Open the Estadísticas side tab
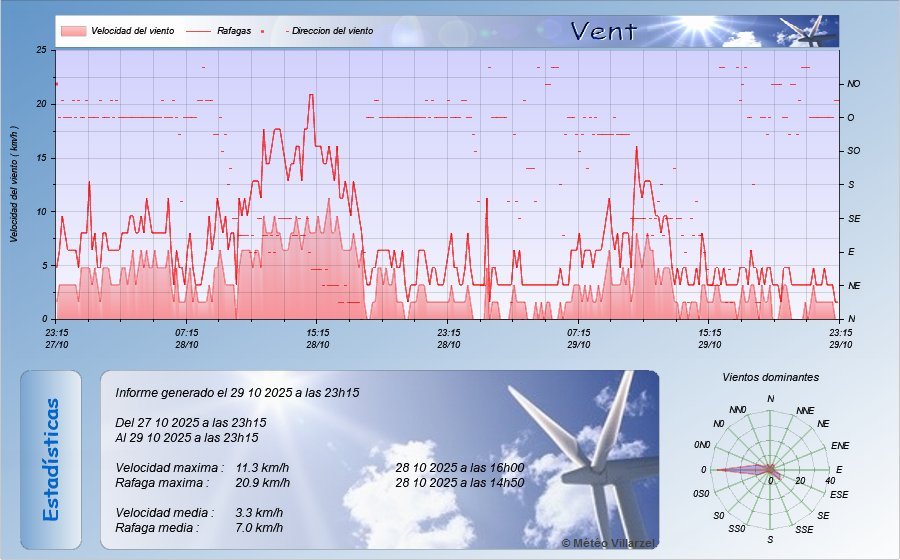900x560 pixels. click(51, 459)
